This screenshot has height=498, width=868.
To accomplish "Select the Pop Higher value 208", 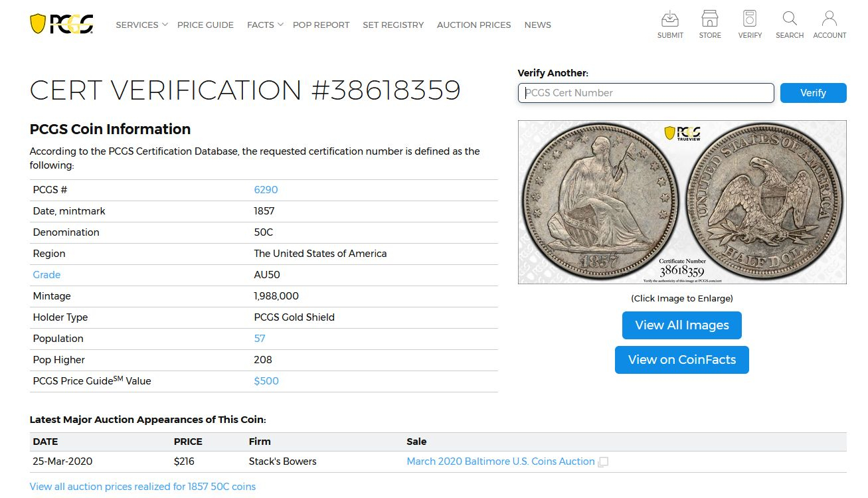I will pyautogui.click(x=263, y=360).
